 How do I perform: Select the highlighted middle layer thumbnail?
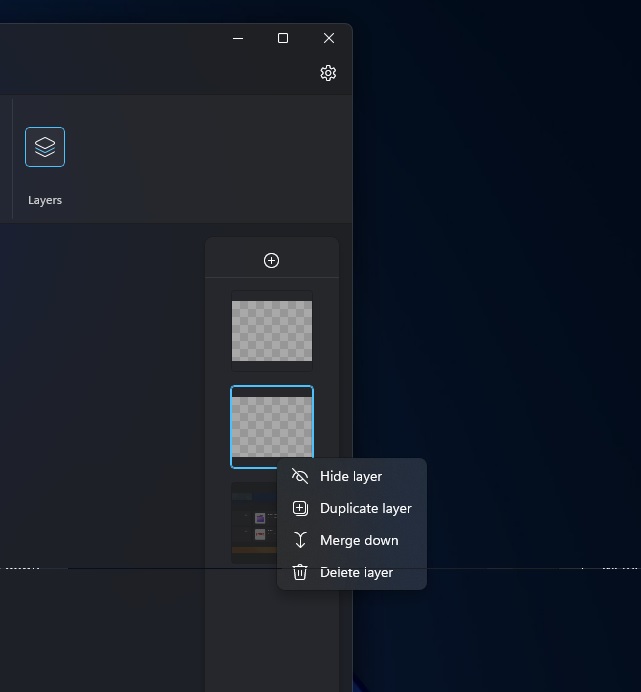[272, 426]
